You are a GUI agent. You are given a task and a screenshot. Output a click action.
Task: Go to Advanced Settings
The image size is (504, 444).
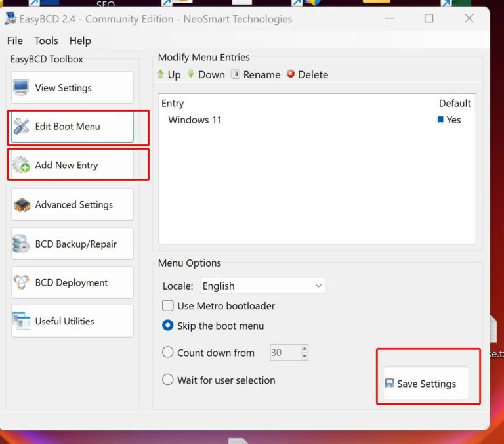coord(72,204)
